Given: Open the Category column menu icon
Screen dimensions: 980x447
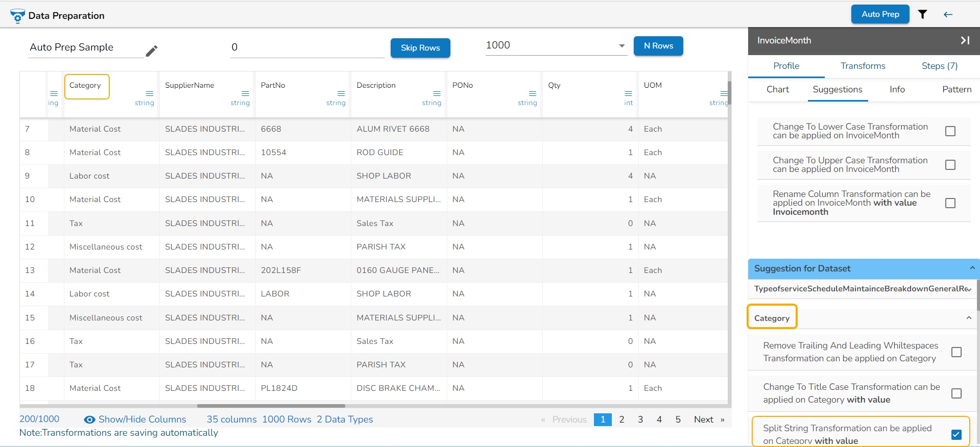Looking at the screenshot, I should [x=150, y=93].
